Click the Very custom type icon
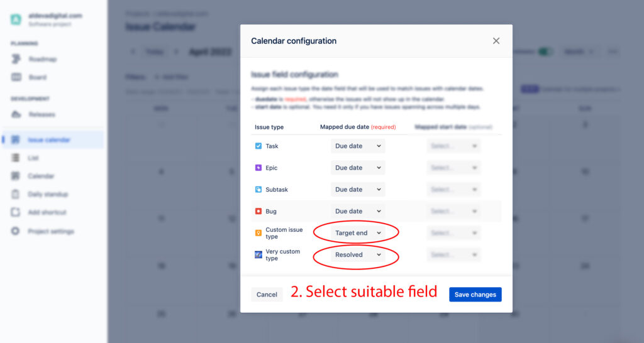Screen dimensions: 644x343 (258, 255)
